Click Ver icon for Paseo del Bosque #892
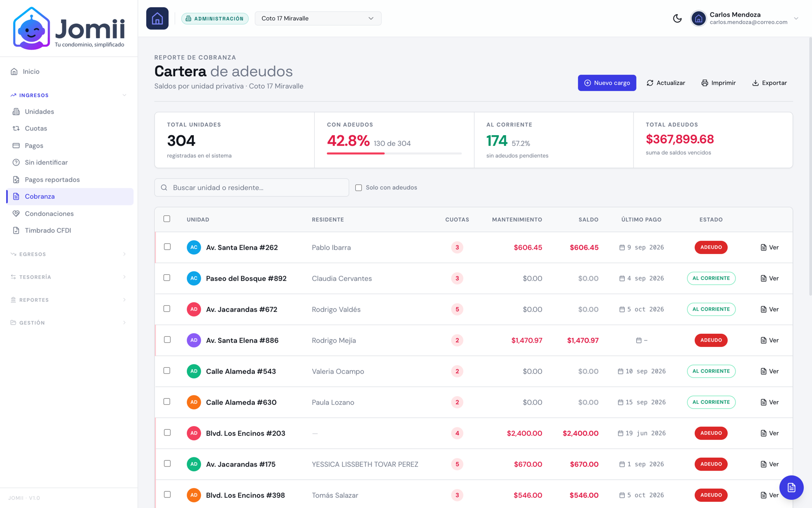 (763, 278)
